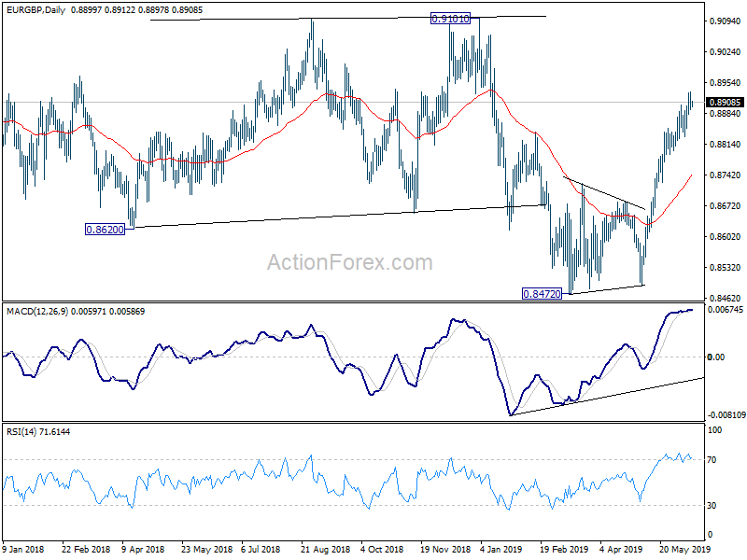Click the MACD 0.006745 scale value

726,310
